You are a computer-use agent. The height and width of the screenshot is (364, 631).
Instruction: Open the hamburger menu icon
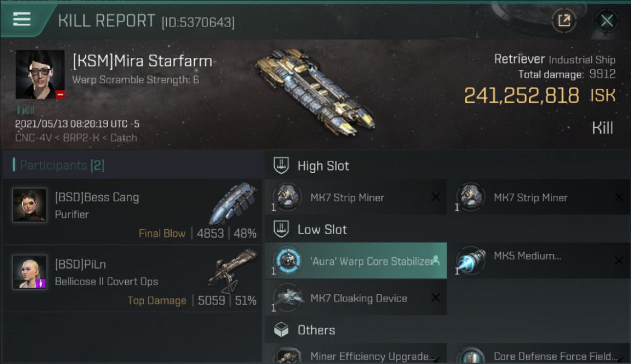[22, 19]
